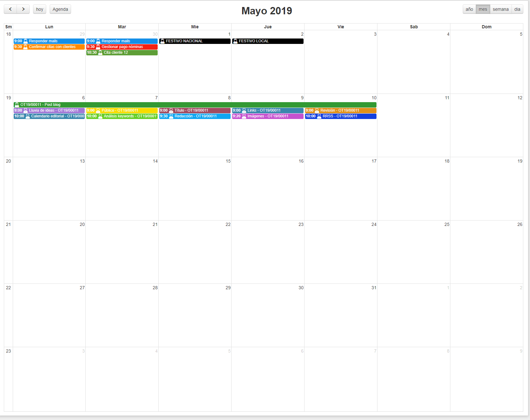This screenshot has height=420, width=530.
Task: Click the 'Vie' column header
Action: point(341,27)
